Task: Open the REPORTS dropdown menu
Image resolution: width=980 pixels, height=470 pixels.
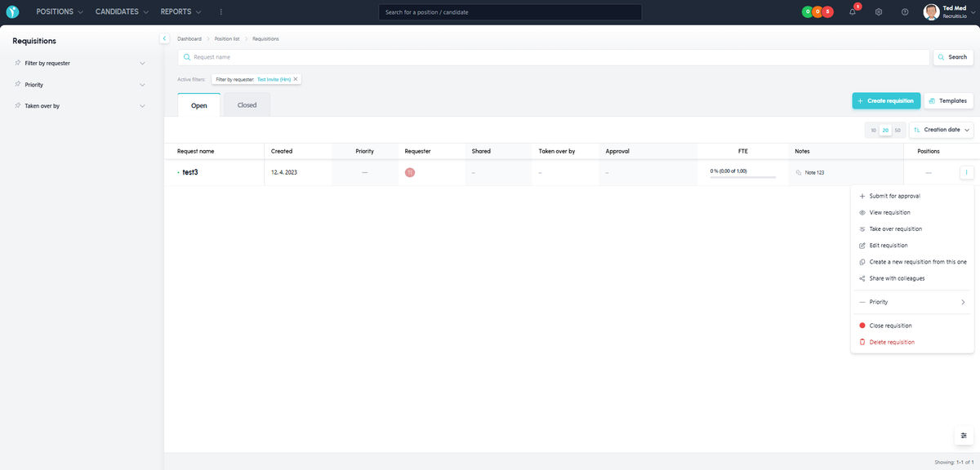Action: click(x=180, y=12)
